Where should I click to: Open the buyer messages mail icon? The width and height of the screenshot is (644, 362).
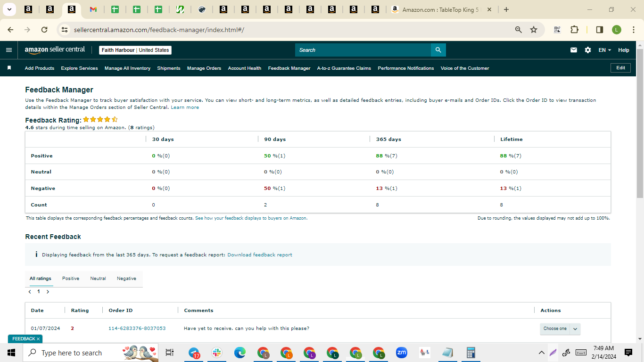[x=574, y=50]
